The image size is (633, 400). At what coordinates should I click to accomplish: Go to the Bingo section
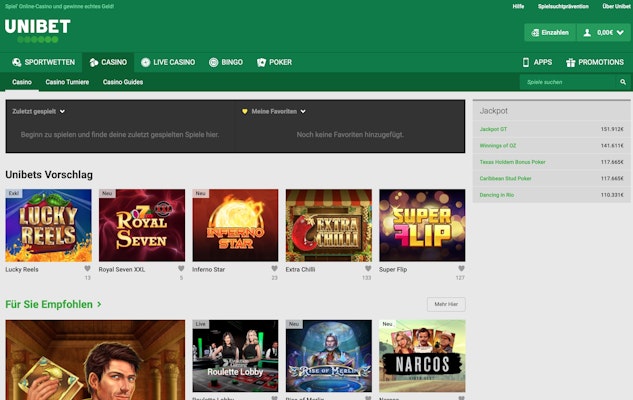(226, 62)
